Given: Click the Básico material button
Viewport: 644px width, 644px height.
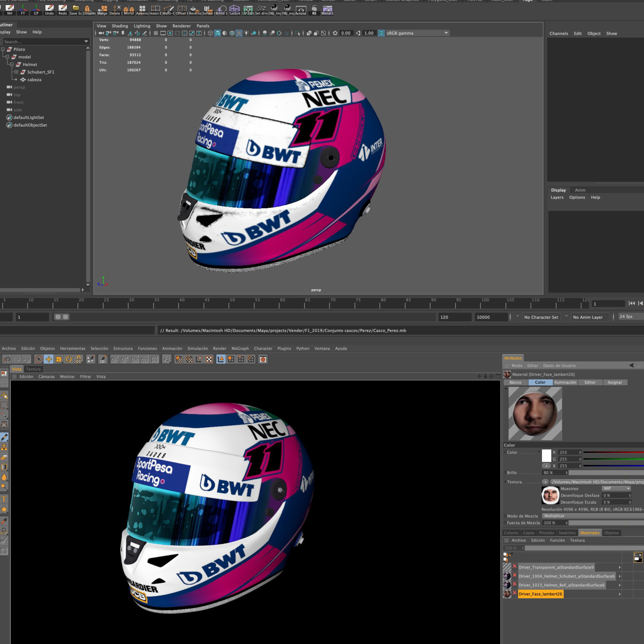Looking at the screenshot, I should pyautogui.click(x=515, y=382).
